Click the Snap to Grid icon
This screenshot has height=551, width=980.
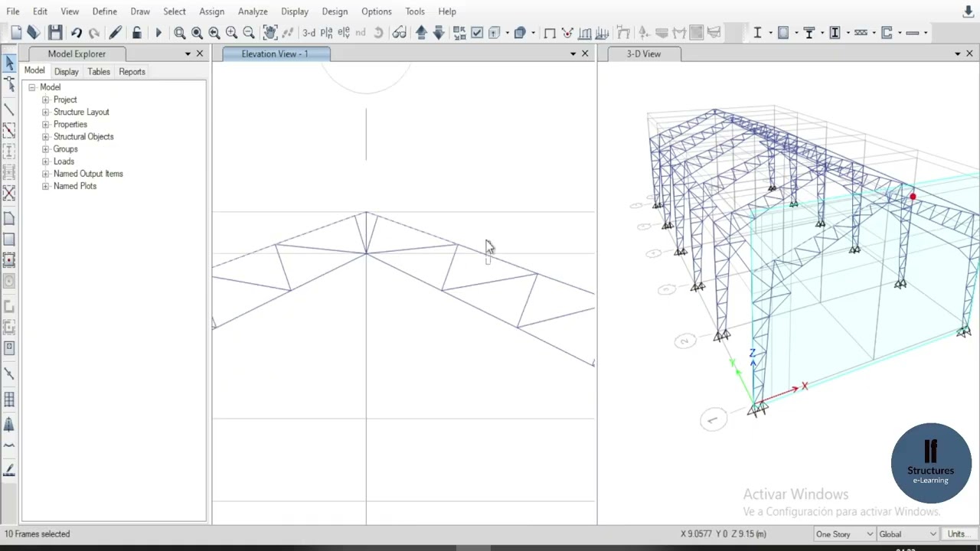pos(9,399)
